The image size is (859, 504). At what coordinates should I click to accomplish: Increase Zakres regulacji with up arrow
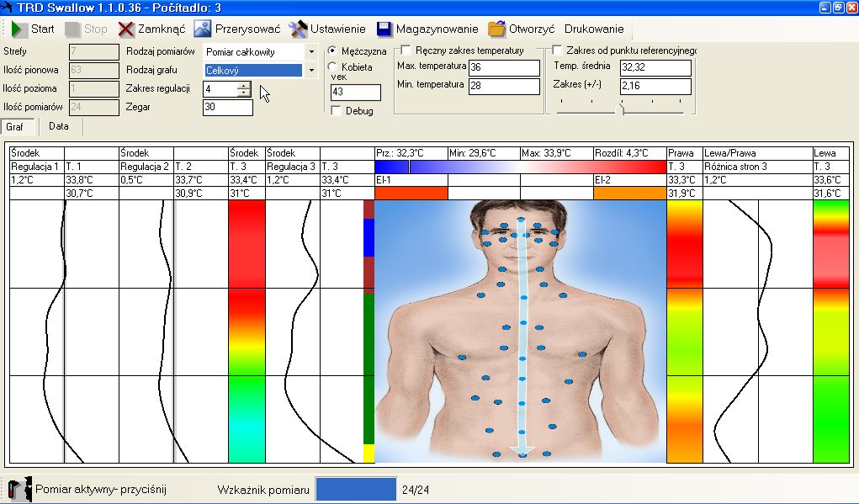pyautogui.click(x=244, y=85)
